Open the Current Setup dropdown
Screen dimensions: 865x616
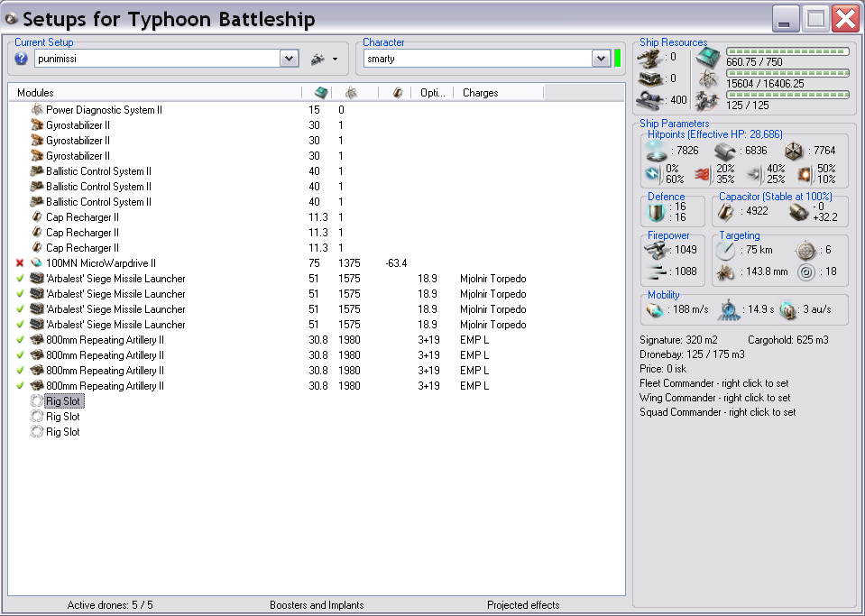tap(289, 59)
